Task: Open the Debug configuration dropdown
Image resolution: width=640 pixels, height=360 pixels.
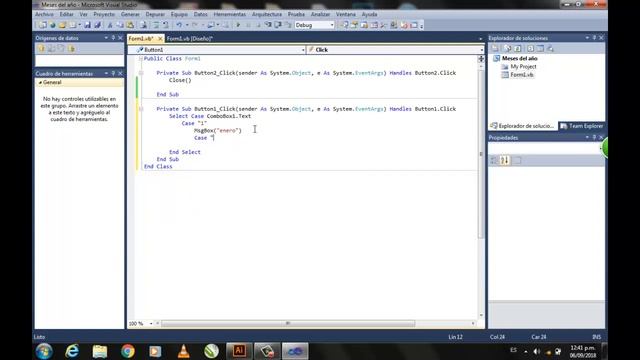Action: click(331, 25)
